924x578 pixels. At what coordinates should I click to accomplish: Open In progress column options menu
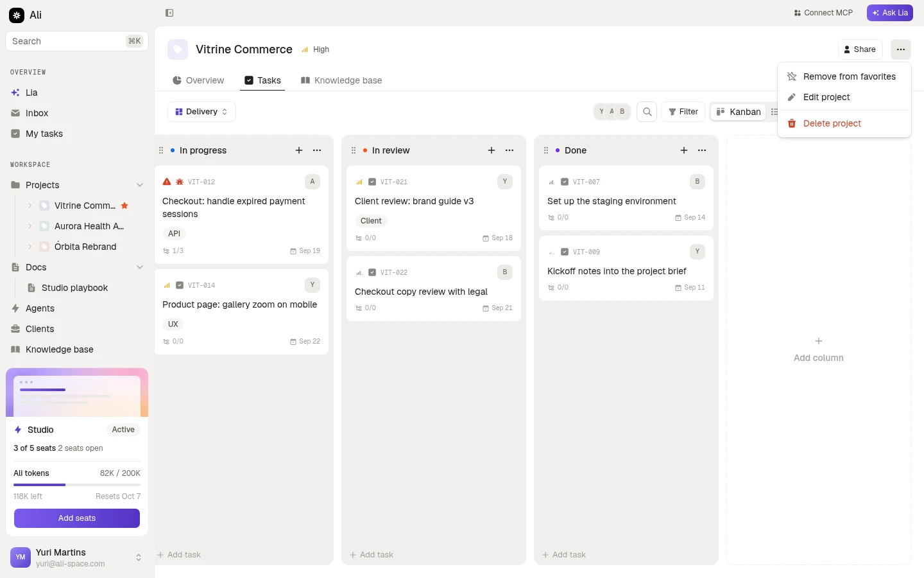317,150
